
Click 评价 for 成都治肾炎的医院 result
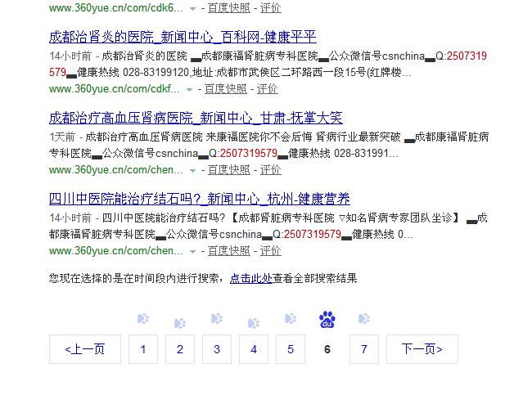(x=268, y=89)
